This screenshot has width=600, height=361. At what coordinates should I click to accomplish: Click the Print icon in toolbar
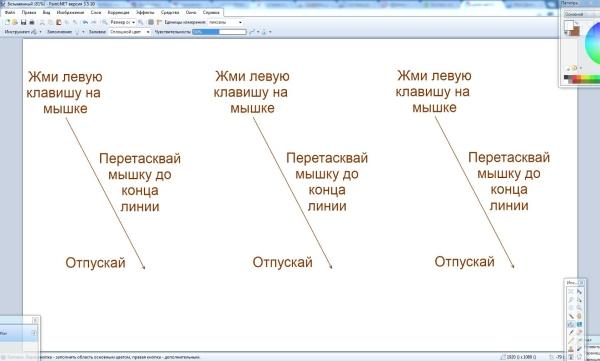pos(32,22)
